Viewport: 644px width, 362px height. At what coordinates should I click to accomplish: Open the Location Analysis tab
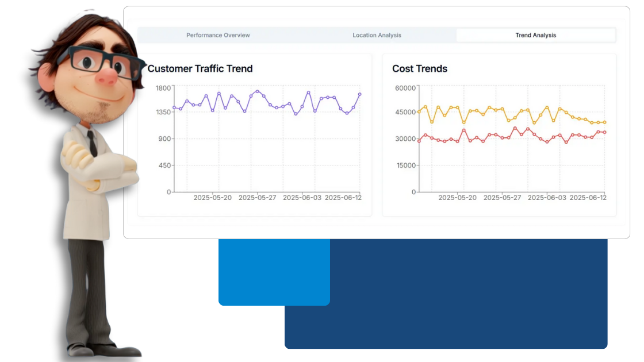tap(377, 35)
